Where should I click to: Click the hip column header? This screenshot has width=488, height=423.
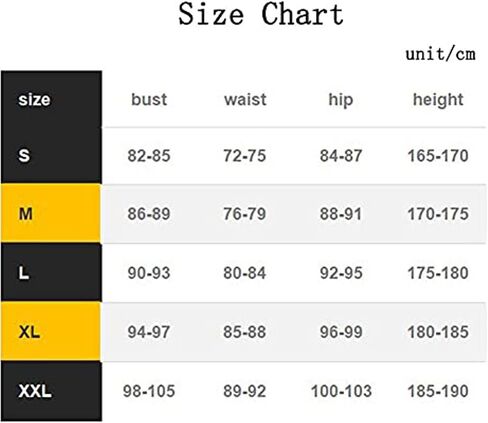[341, 100]
